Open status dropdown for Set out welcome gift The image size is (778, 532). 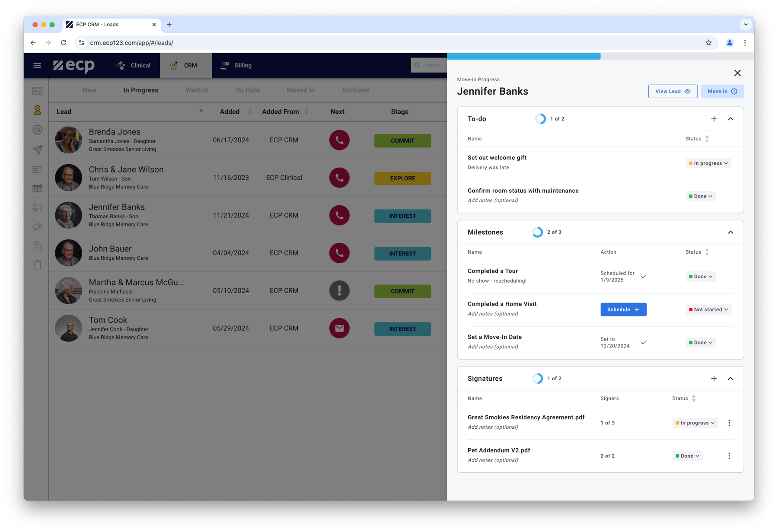708,163
